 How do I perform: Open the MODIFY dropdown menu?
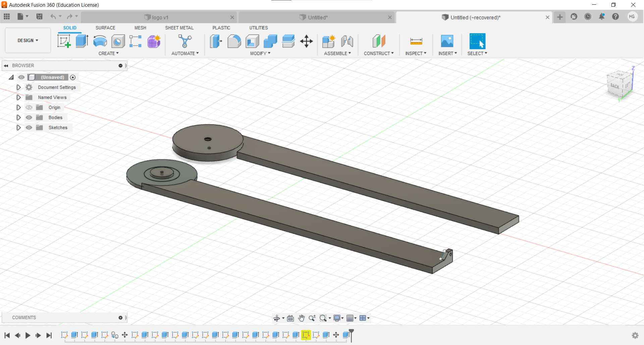260,53
